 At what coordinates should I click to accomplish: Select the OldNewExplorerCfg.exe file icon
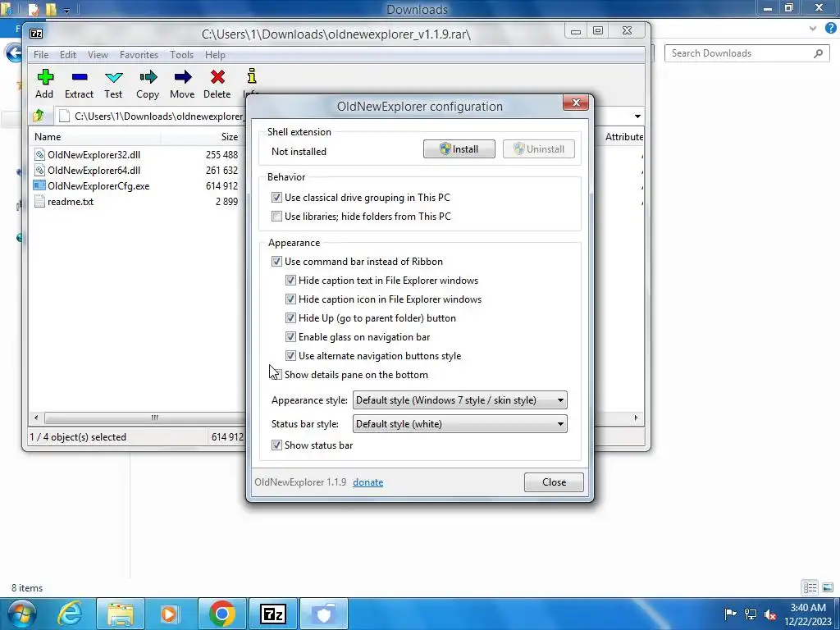click(x=39, y=186)
